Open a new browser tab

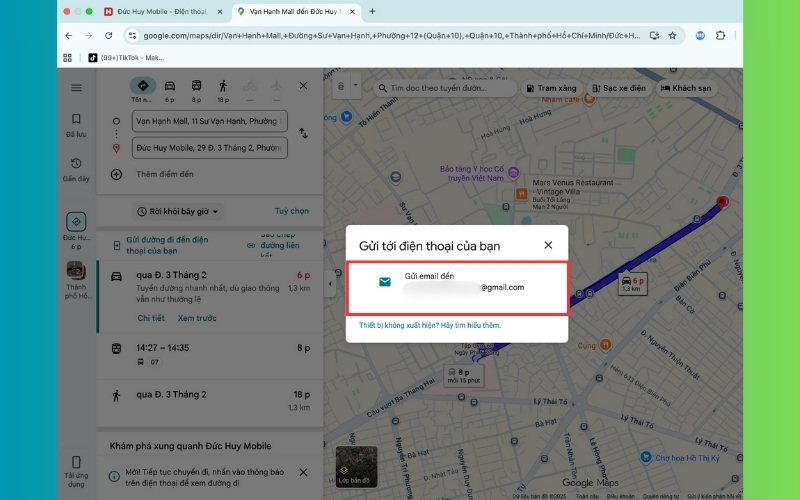pos(372,11)
